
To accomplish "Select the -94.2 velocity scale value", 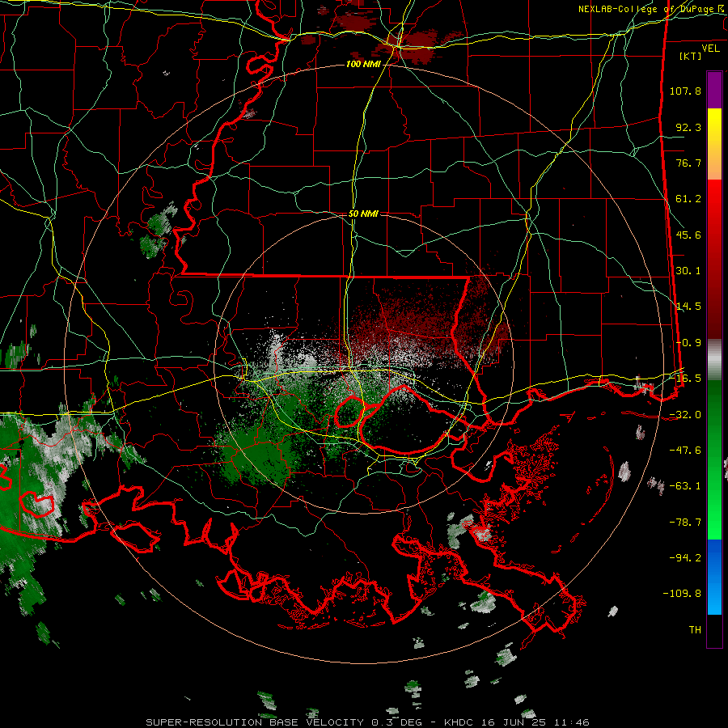I will click(x=685, y=557).
